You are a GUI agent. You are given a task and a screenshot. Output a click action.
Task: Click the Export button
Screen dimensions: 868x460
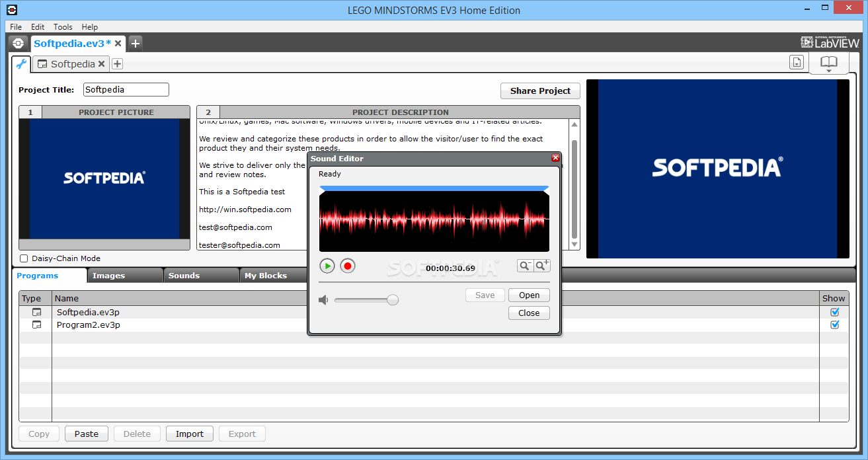coord(242,434)
